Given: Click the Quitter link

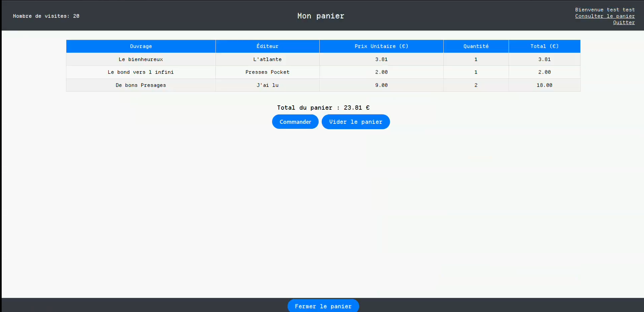Looking at the screenshot, I should click(624, 22).
